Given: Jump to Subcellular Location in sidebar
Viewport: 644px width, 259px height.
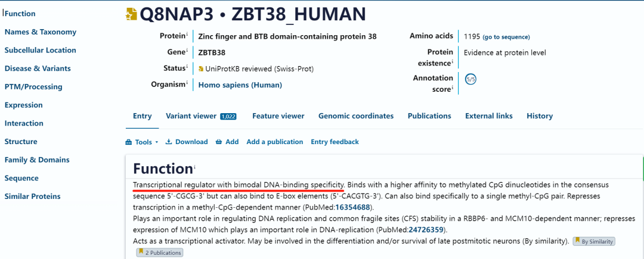Looking at the screenshot, I should coord(41,50).
